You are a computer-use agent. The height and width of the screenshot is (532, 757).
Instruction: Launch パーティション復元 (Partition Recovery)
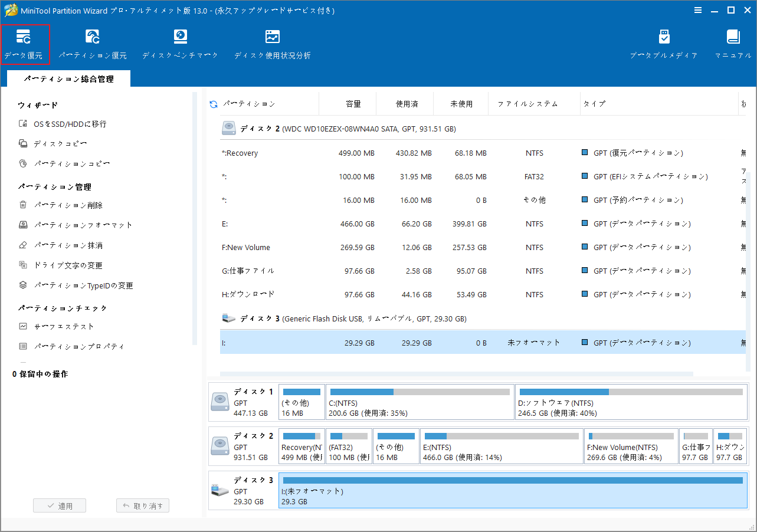[93, 43]
